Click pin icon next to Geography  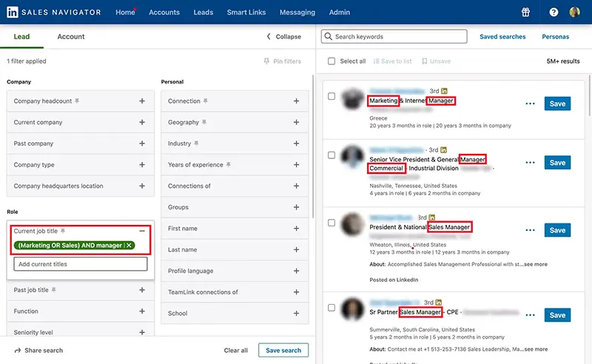204,122
